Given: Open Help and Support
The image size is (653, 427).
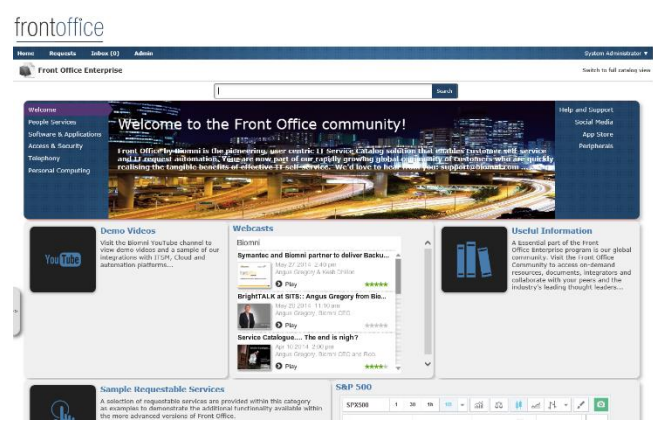Looking at the screenshot, I should pyautogui.click(x=586, y=110).
